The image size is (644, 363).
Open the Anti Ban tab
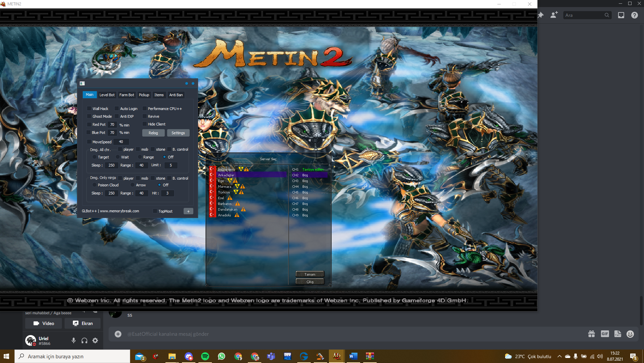tap(176, 95)
